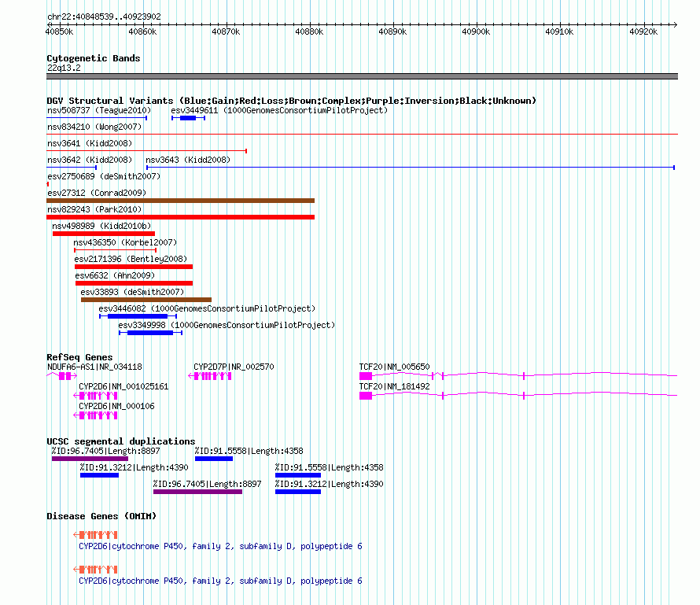Viewport: 700px width, 605px height.
Task: Click leftmost %ID:91.3212 Length:4390 duplication
Action: (x=100, y=475)
